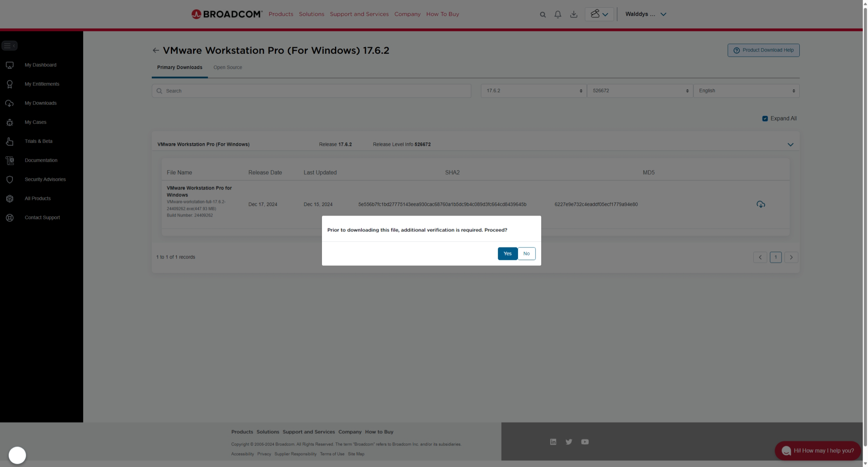868x467 pixels.
Task: Click the footer Support and Services link
Action: tap(308, 432)
